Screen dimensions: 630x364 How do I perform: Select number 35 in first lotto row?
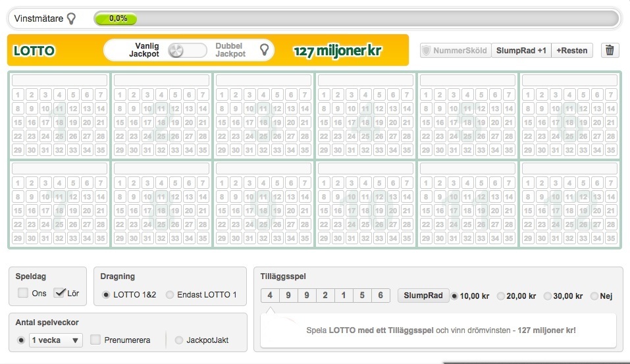pos(101,150)
